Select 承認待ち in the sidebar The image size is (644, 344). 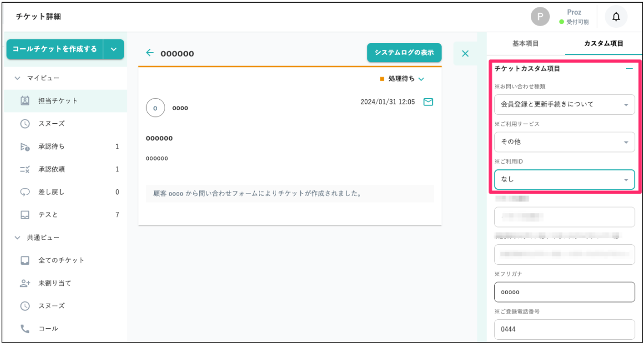click(x=51, y=147)
